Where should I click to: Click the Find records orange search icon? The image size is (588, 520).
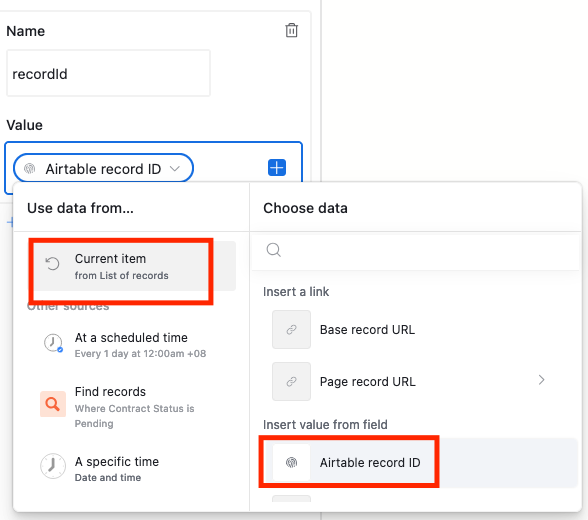pyautogui.click(x=53, y=404)
